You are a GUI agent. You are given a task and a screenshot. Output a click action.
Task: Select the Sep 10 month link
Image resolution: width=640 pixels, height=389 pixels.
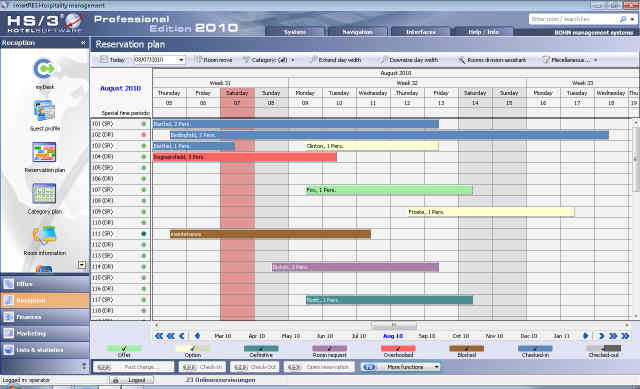click(427, 336)
